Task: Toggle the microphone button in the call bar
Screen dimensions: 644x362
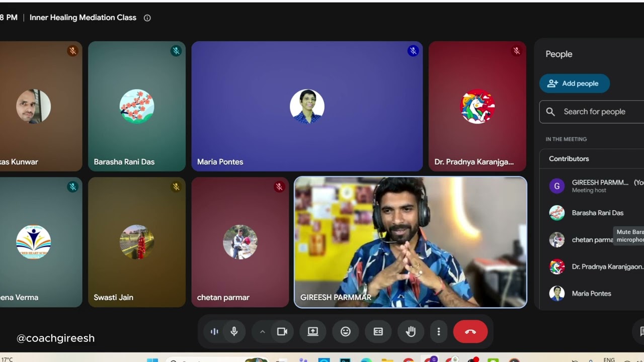Action: pyautogui.click(x=234, y=331)
